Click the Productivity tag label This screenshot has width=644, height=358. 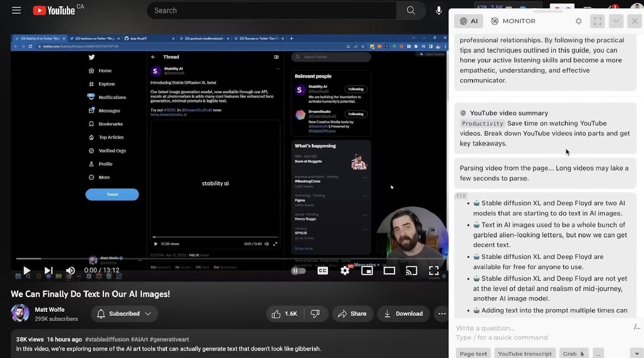tap(483, 123)
